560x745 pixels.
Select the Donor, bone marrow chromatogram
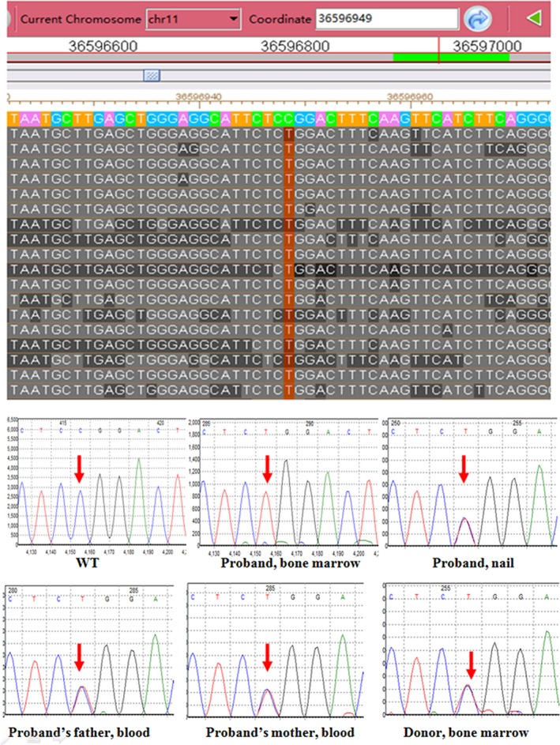[472, 650]
